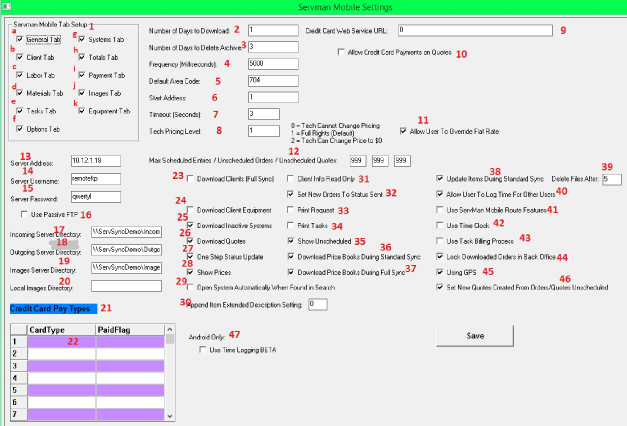
Task: Toggle Materials Tab checkbox
Action: point(19,93)
